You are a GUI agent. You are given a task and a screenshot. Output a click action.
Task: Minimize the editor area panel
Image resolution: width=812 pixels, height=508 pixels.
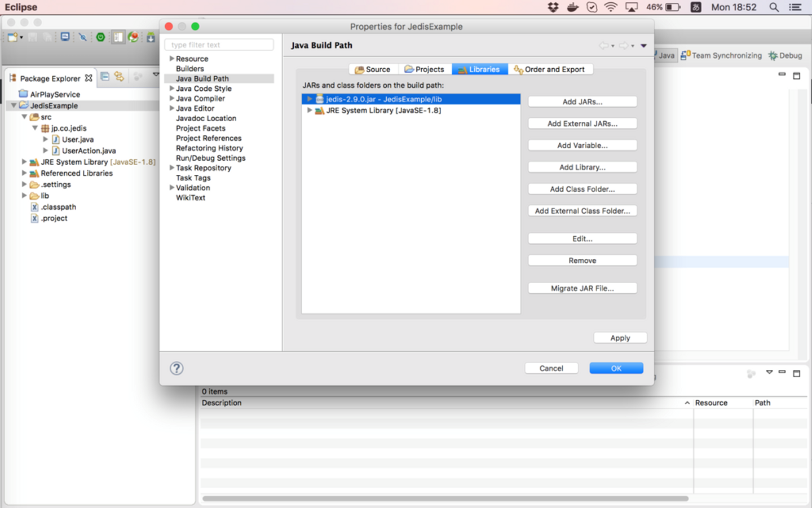tap(782, 74)
